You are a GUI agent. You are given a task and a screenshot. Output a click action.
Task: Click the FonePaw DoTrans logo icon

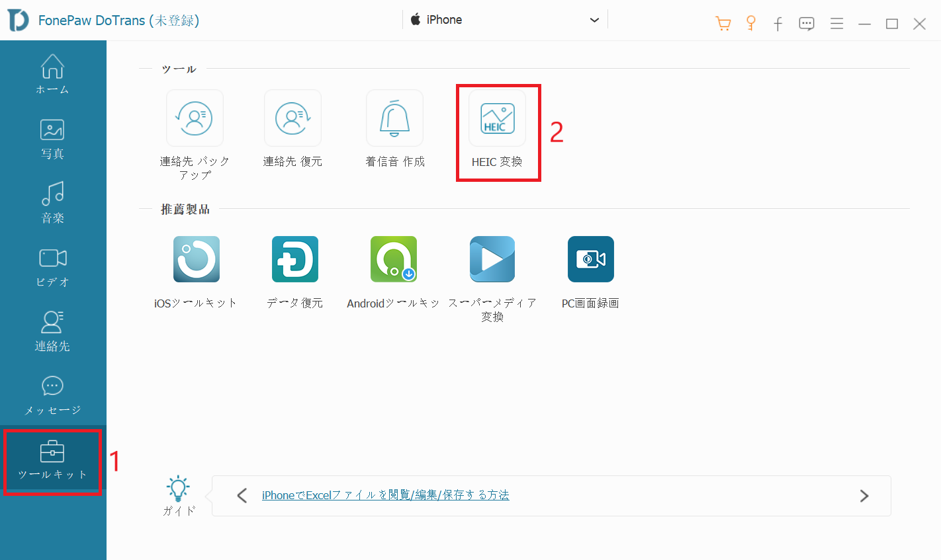pos(18,20)
